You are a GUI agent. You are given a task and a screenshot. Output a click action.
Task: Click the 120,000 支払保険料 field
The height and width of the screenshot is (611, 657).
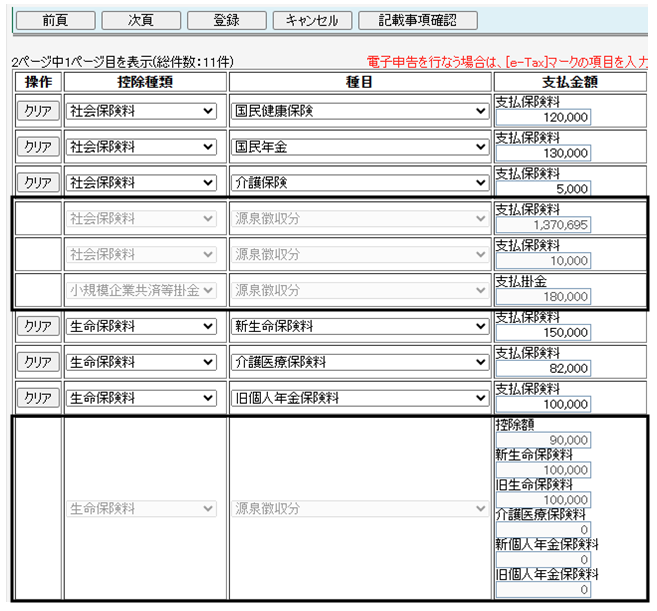(543, 117)
